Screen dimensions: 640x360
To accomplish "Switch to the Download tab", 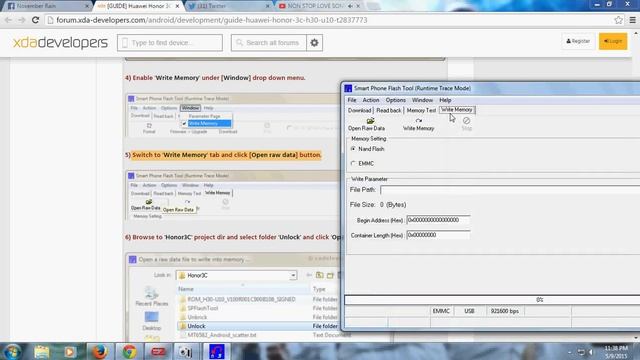I will point(359,110).
